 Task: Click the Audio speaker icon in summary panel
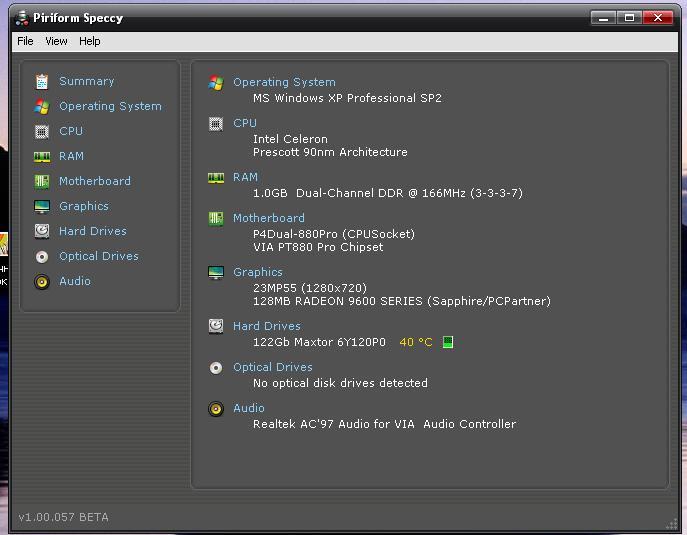pyautogui.click(x=216, y=409)
